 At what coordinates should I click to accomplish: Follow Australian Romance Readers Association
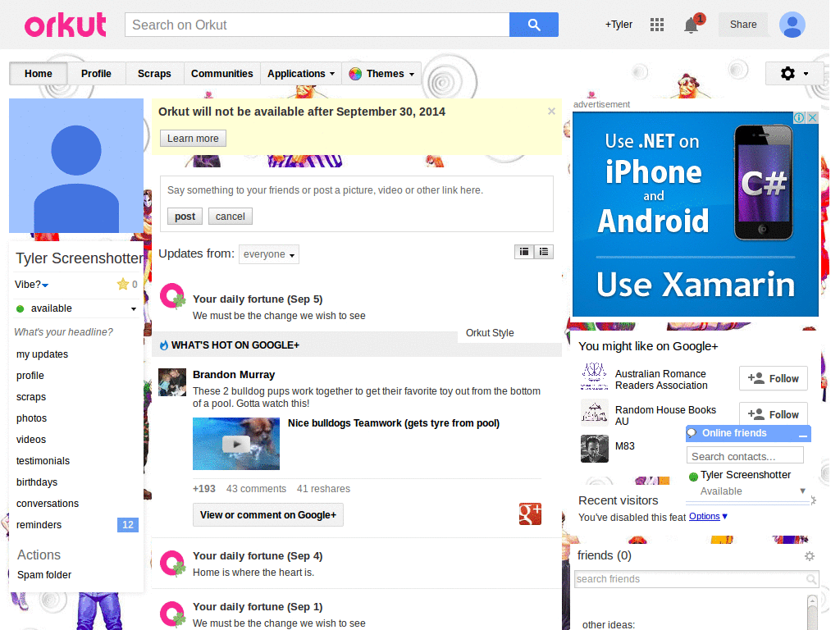coord(773,379)
